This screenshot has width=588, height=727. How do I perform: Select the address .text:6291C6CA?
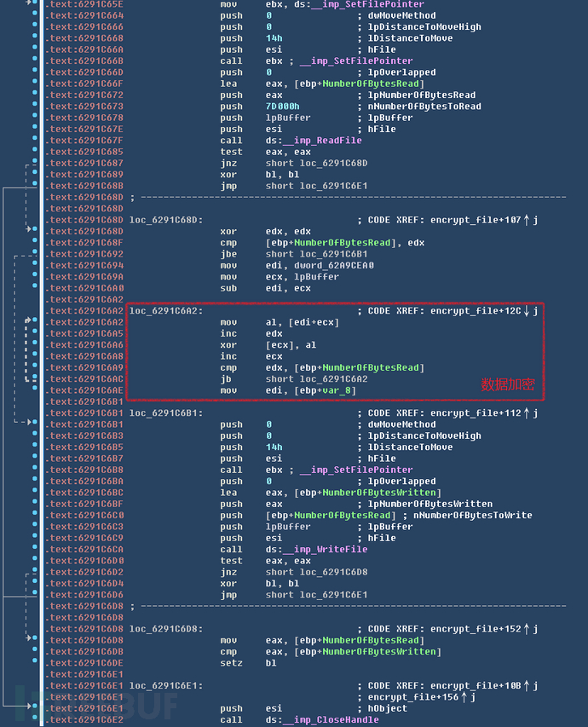click(84, 550)
